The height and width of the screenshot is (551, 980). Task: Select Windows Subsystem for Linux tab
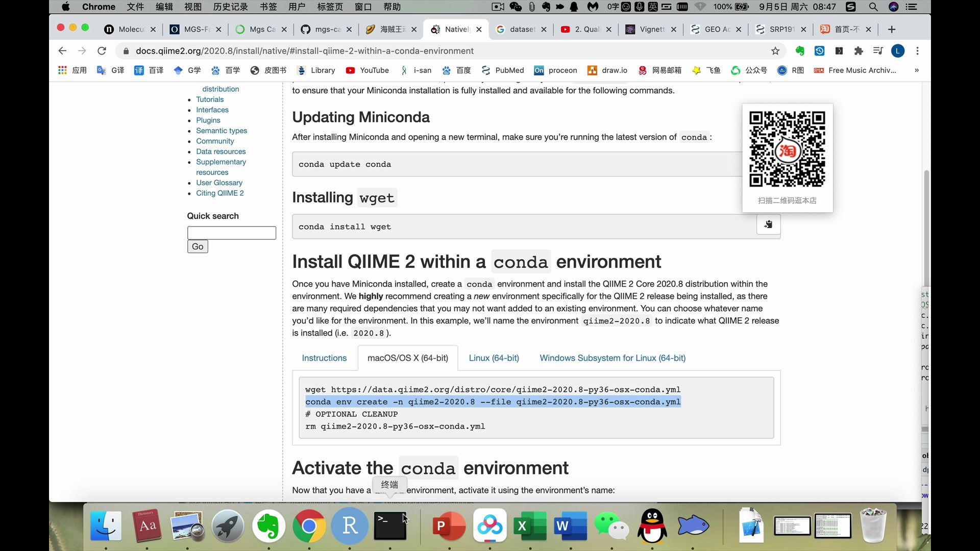pyautogui.click(x=612, y=358)
